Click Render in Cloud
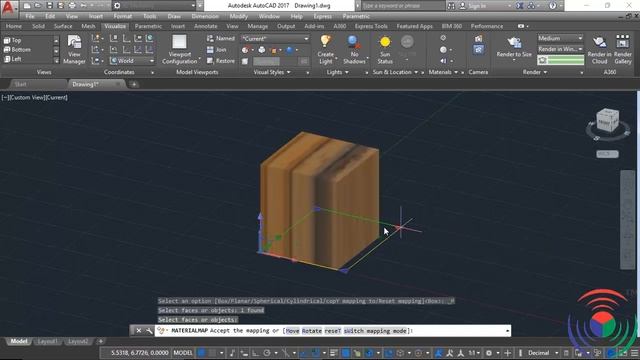The height and width of the screenshot is (360, 640). pyautogui.click(x=599, y=49)
